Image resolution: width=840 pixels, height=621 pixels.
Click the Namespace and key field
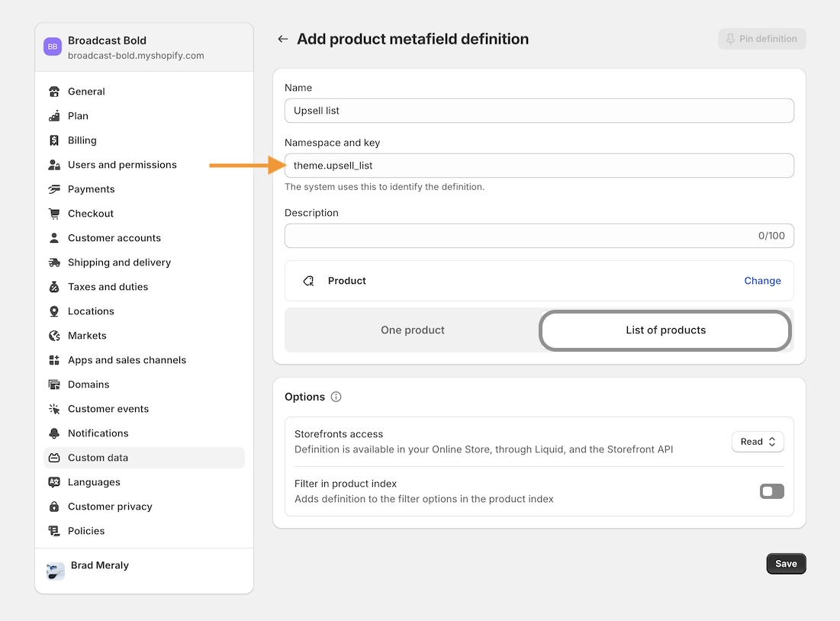pyautogui.click(x=539, y=166)
